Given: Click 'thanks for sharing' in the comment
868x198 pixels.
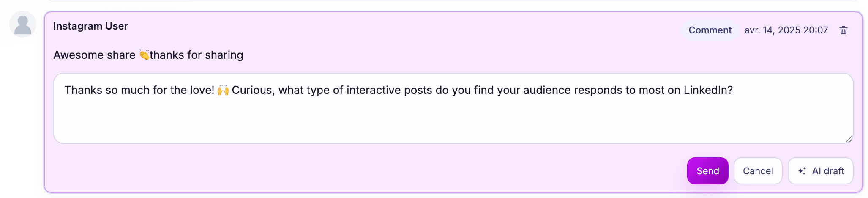Looking at the screenshot, I should tap(197, 55).
